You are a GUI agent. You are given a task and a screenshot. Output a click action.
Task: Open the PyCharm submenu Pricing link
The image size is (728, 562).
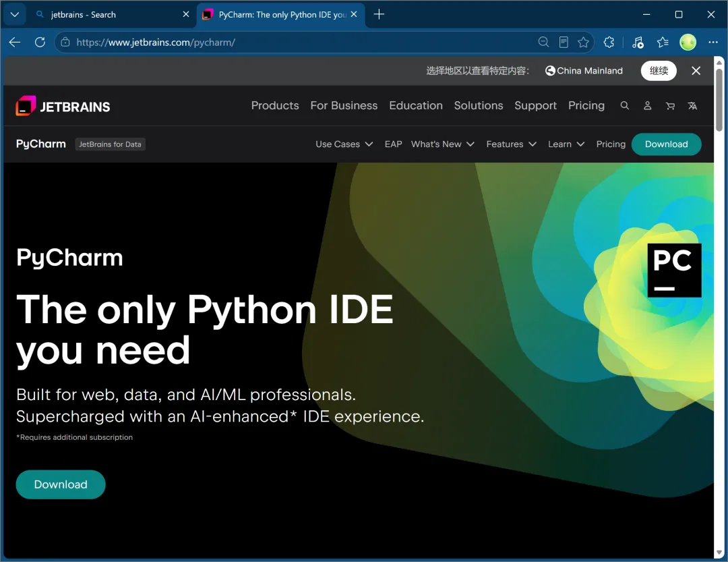611,144
